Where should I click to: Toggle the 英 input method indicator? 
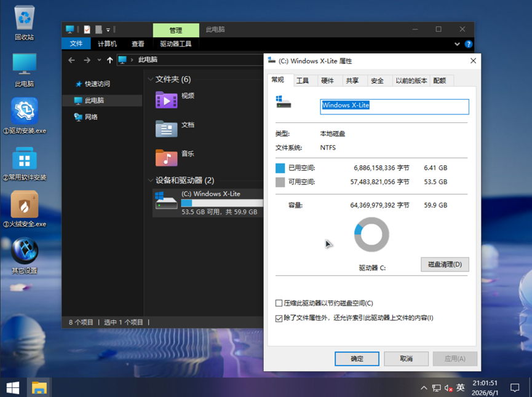(x=461, y=387)
